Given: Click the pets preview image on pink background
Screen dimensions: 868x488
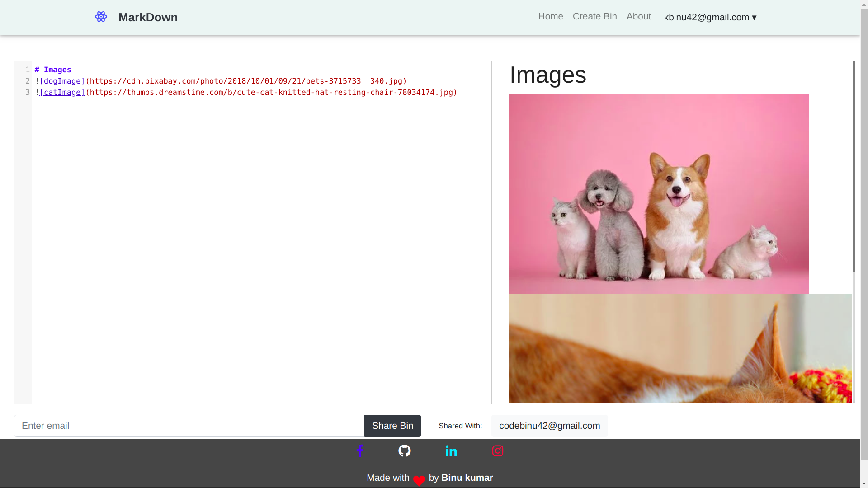Looking at the screenshot, I should pyautogui.click(x=659, y=193).
